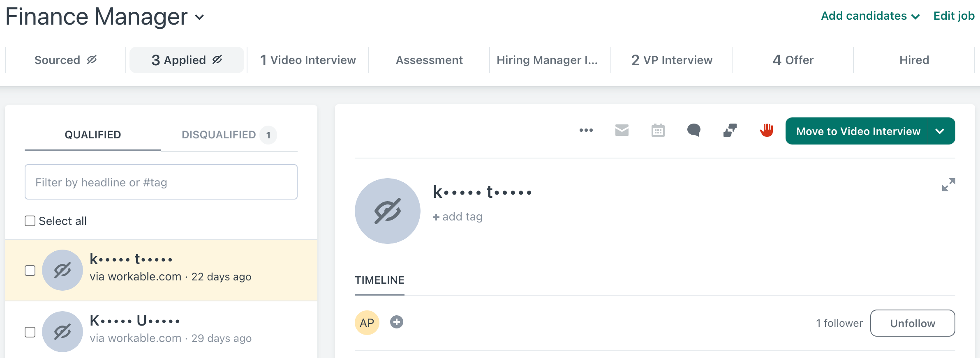Open the VP Interview pipeline stage

[671, 60]
